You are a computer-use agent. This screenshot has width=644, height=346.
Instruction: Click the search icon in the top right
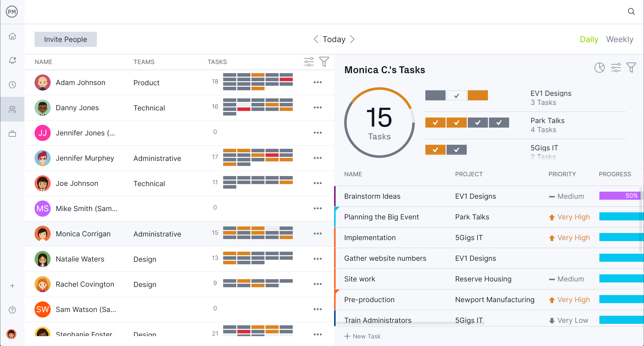[632, 12]
